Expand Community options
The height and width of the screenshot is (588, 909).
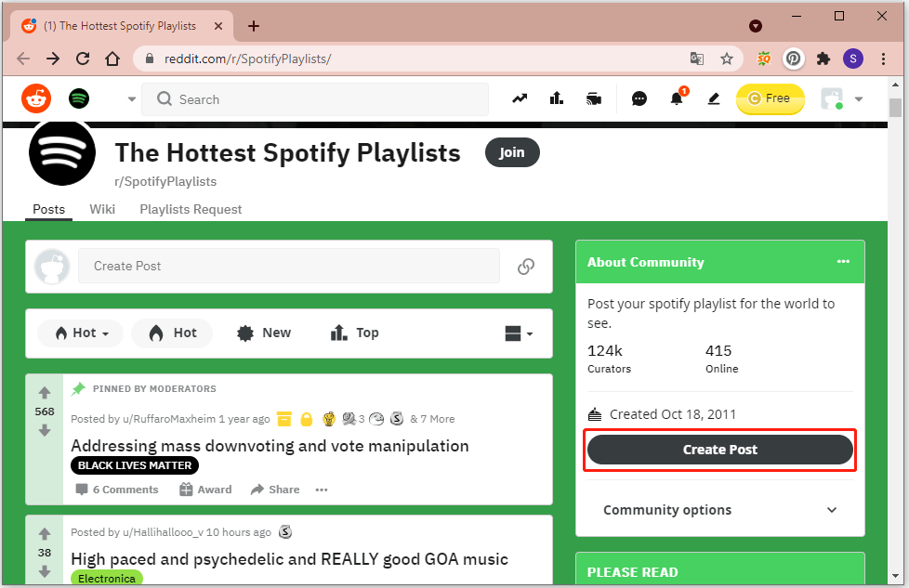(720, 510)
